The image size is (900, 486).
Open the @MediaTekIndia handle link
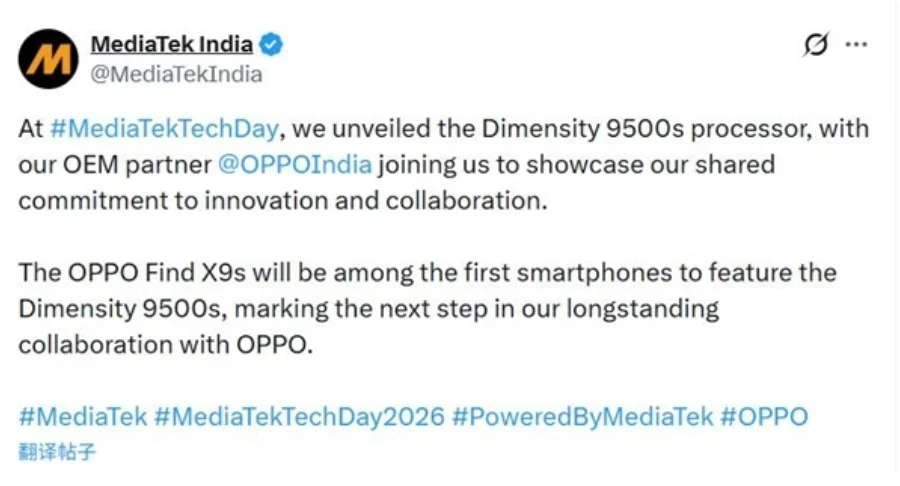(x=176, y=74)
